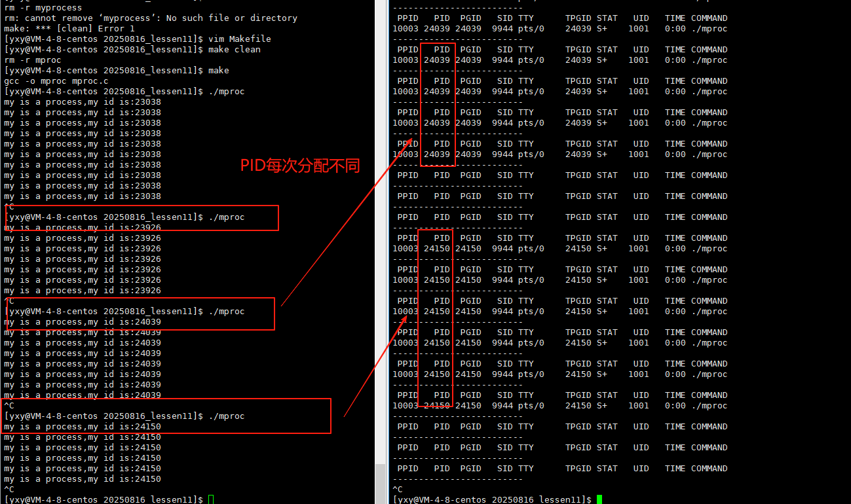Click the final empty prompt in the left terminal
851x504 pixels.
pyautogui.click(x=103, y=499)
